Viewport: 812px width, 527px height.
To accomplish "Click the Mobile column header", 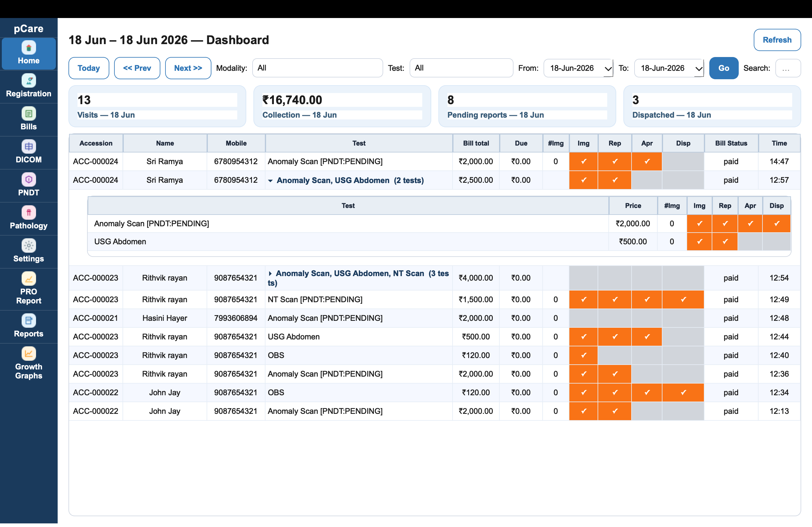I will [236, 143].
